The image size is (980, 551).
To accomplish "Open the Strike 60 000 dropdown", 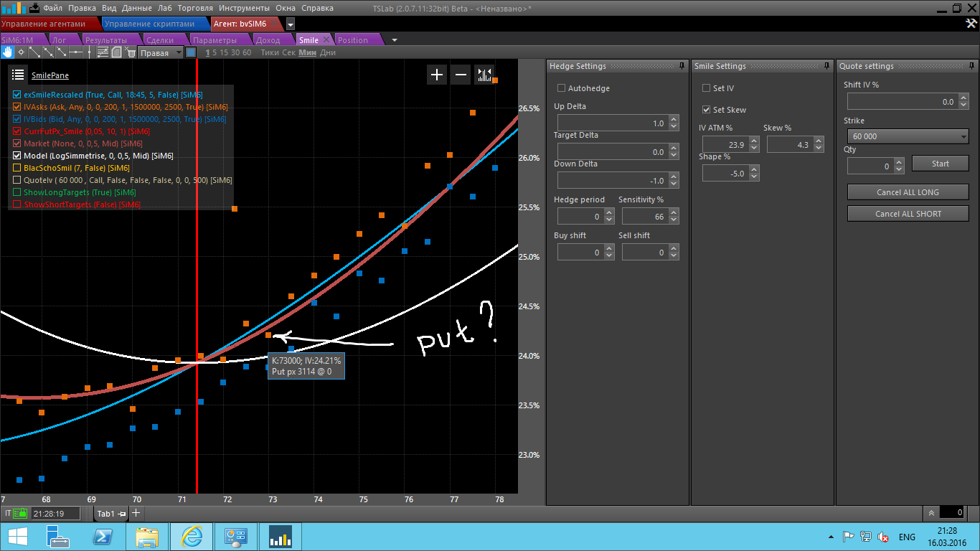I will 908,136.
